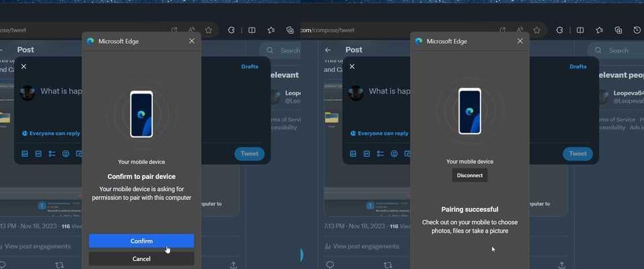Open emoji picker in composer, Confirm-pair screenshot
The height and width of the screenshot is (269, 644).
[66, 153]
